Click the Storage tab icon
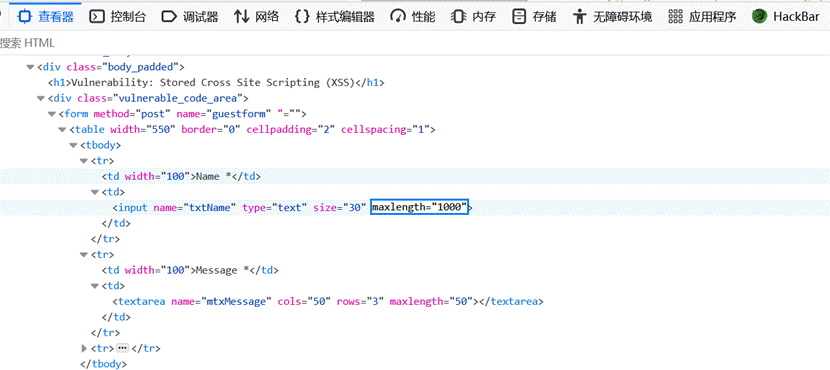Screen dimensions: 830x370 pyautogui.click(x=519, y=16)
